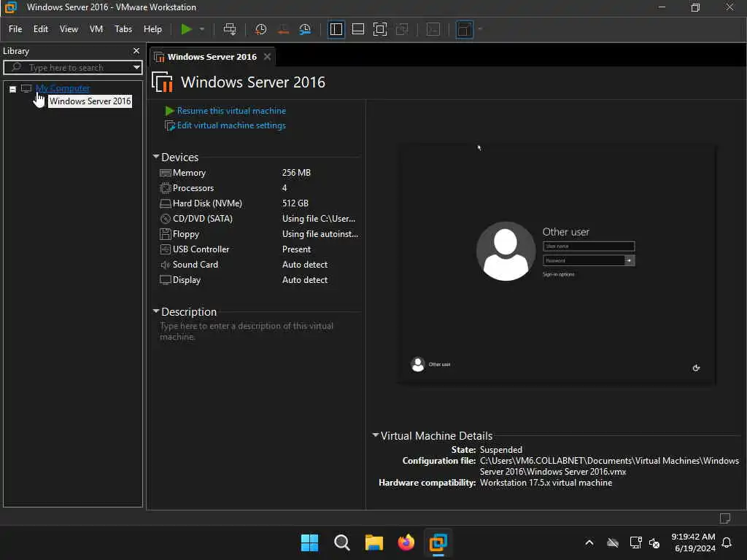Viewport: 747px width, 560px height.
Task: Collapse the My Computer tree node
Action: point(13,89)
